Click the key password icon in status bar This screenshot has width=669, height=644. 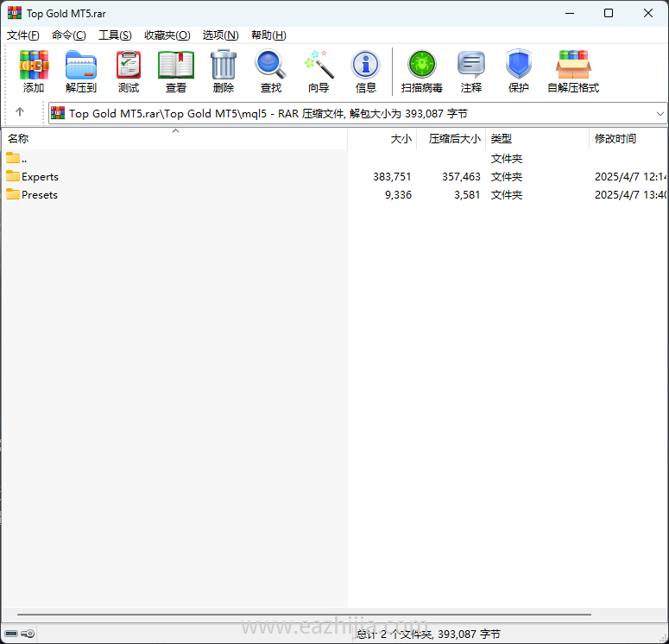(28, 634)
